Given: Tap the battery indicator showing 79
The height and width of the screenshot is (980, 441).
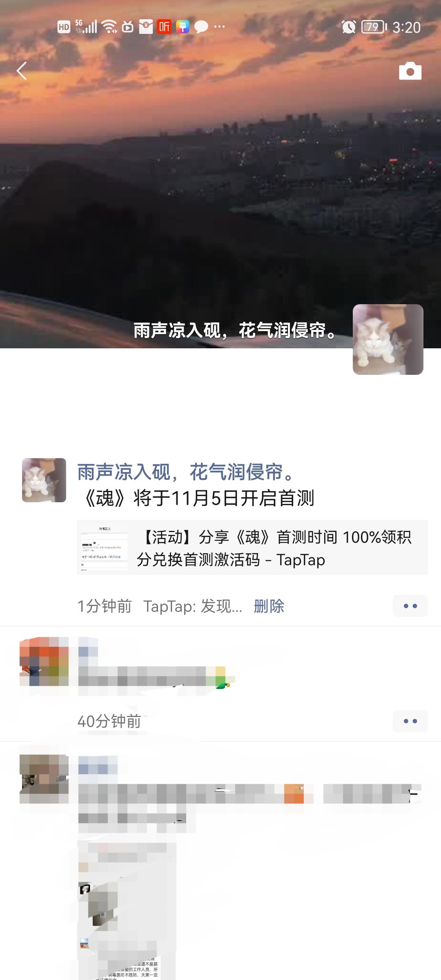Looking at the screenshot, I should tap(374, 27).
